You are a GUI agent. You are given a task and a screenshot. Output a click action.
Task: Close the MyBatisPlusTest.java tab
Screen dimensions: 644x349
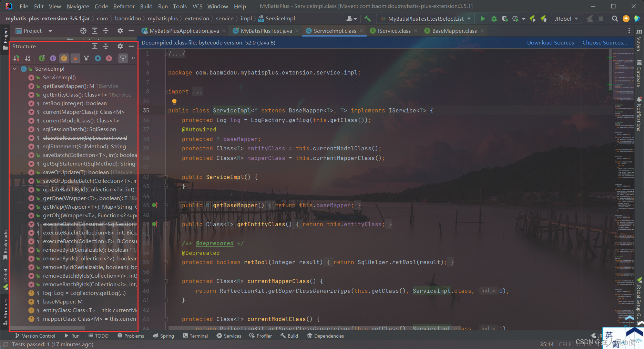tap(297, 31)
